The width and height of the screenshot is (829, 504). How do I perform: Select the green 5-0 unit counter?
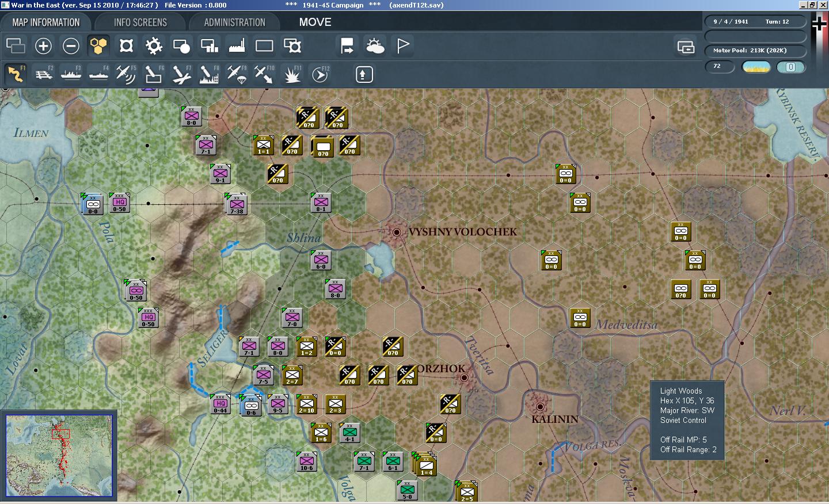(x=408, y=490)
